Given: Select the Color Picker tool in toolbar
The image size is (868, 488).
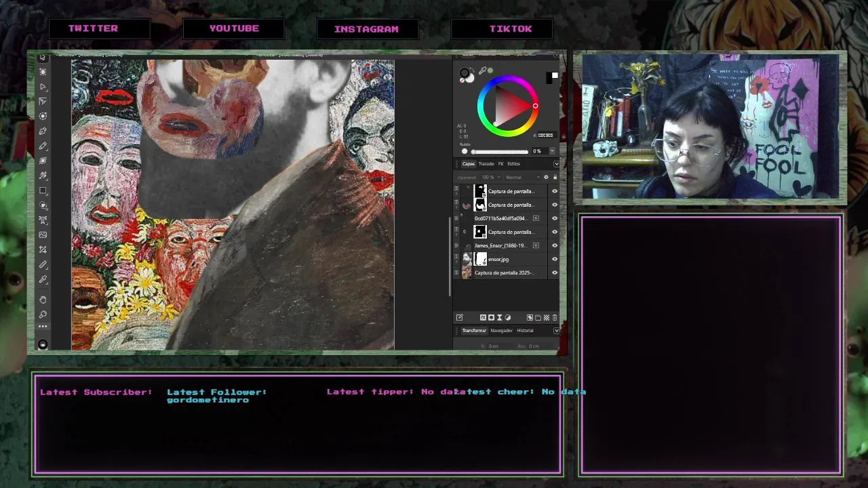Looking at the screenshot, I should (x=43, y=281).
